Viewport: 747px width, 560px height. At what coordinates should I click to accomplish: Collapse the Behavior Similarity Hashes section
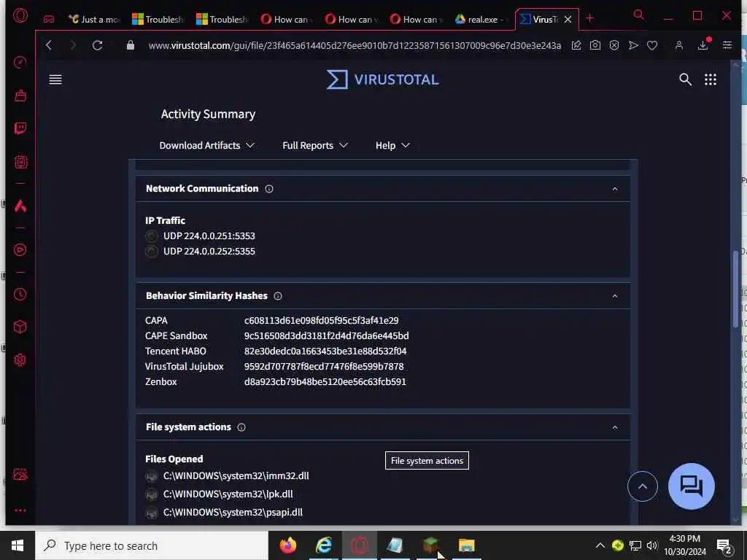click(615, 296)
